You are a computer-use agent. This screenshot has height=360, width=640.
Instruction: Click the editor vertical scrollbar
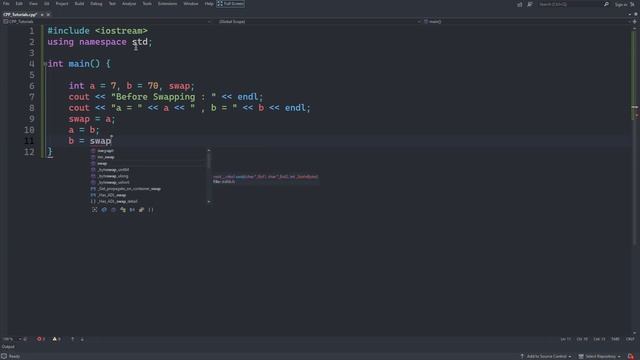(634, 180)
